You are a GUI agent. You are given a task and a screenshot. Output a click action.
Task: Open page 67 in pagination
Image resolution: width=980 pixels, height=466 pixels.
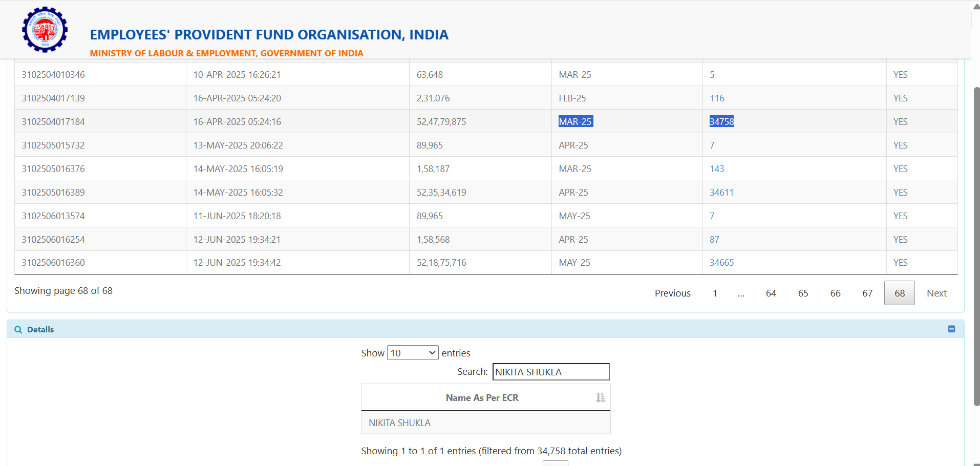(x=867, y=293)
